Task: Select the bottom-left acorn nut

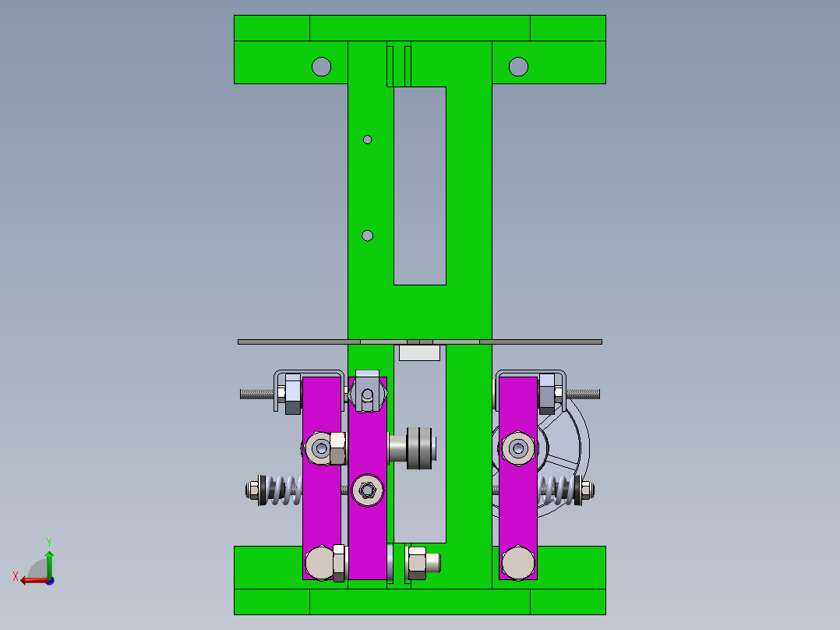Action: click(x=320, y=563)
